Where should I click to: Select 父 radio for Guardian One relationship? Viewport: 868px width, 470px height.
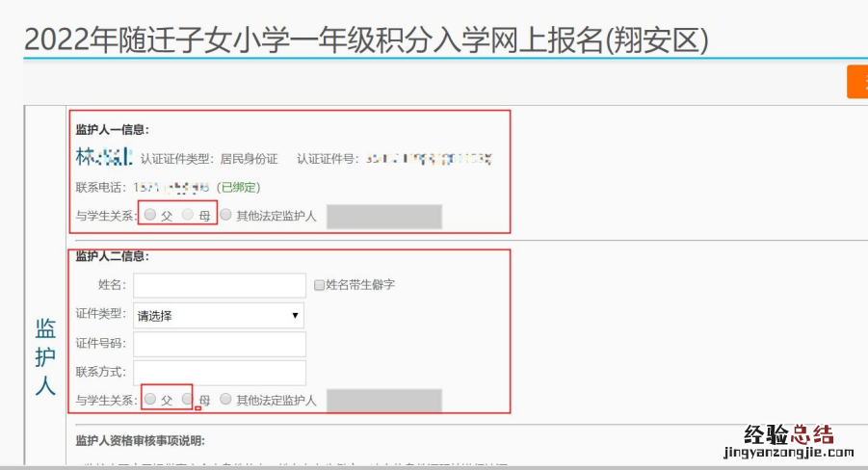[150, 216]
